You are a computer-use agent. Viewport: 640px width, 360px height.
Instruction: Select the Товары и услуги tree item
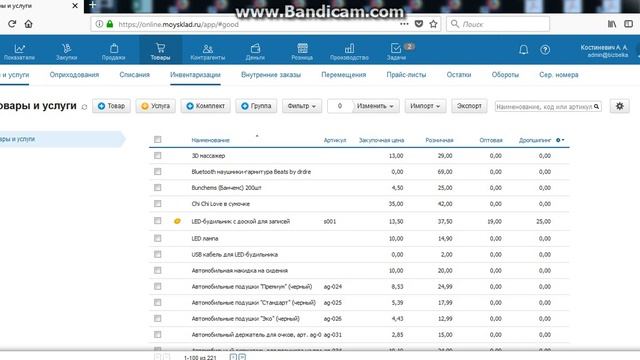(61, 139)
